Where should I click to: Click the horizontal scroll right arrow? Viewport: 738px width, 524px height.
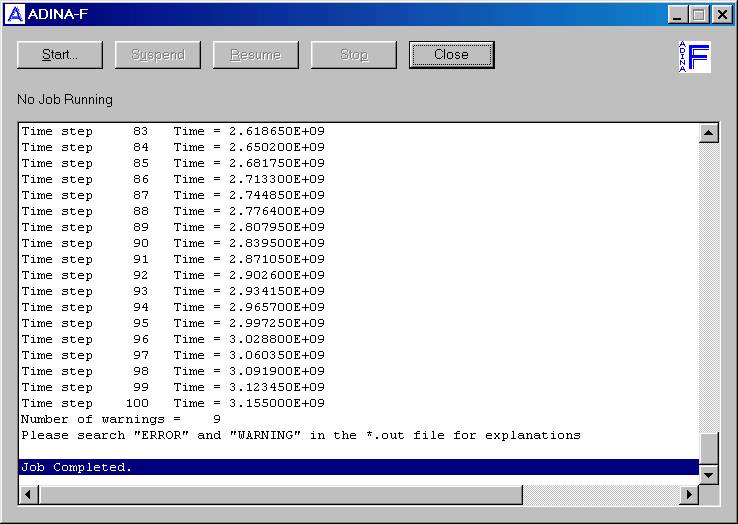click(689, 495)
